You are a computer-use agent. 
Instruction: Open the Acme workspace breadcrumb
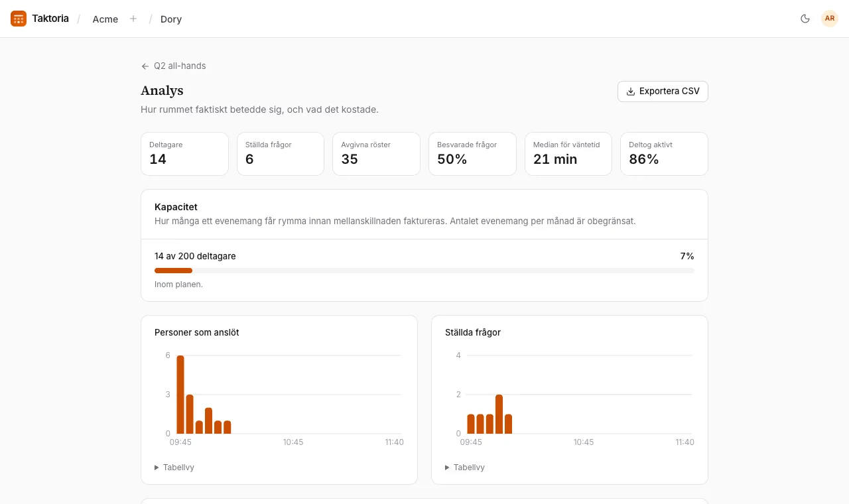[x=105, y=19]
